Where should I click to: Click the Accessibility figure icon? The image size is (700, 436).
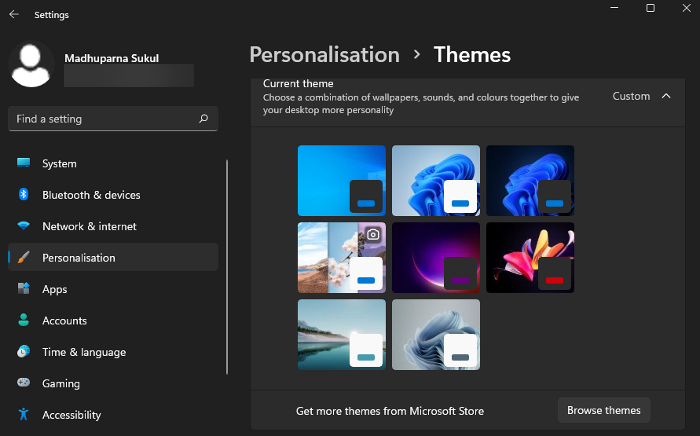point(23,414)
